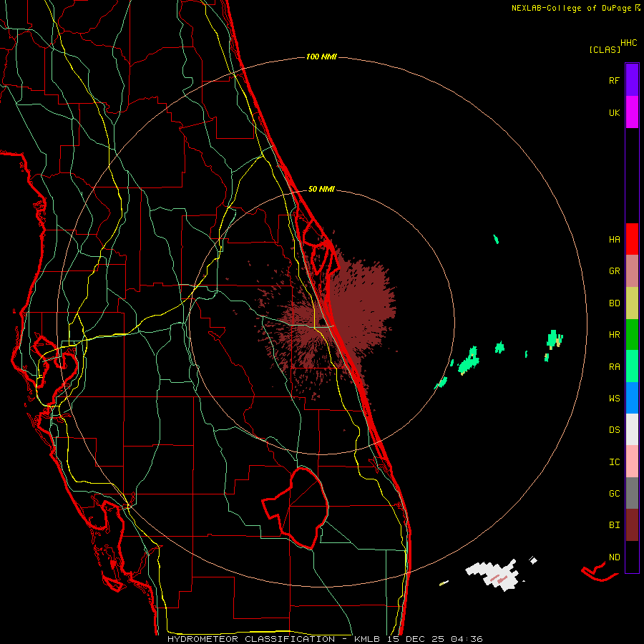
Task: Click the '15 DEC 25' date text
Action: pyautogui.click(x=415, y=639)
